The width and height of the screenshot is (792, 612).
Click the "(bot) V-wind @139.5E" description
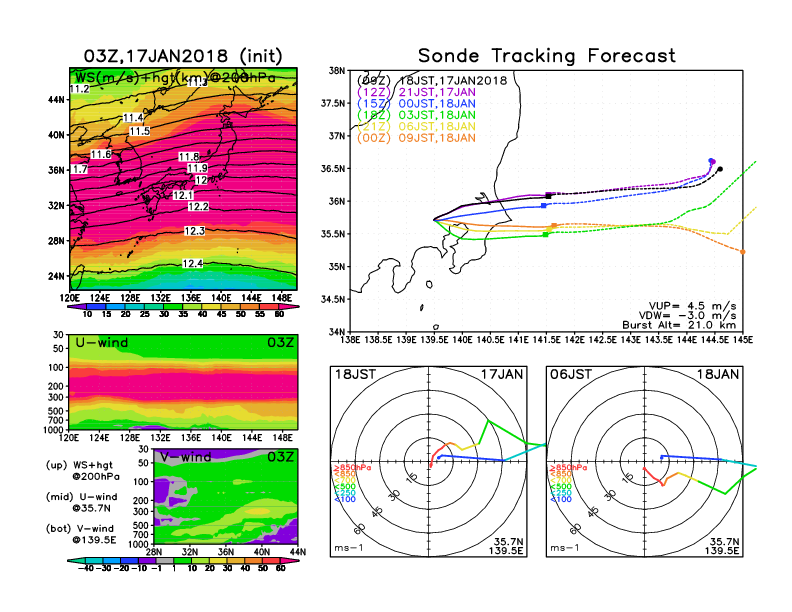click(x=81, y=534)
